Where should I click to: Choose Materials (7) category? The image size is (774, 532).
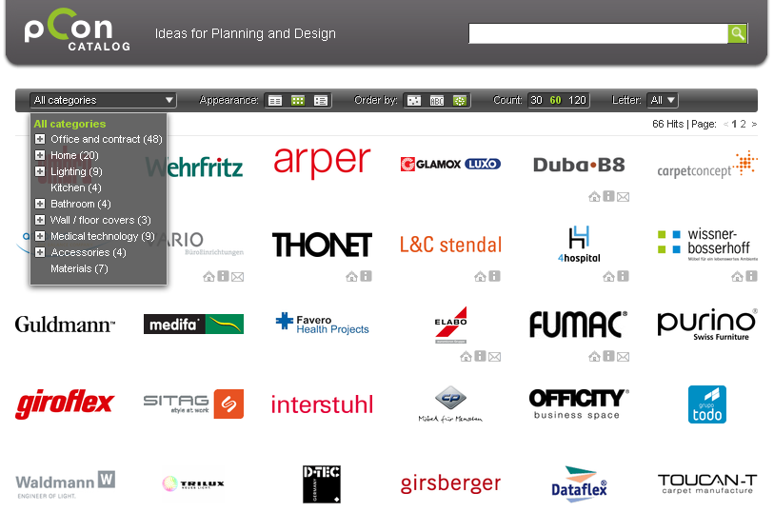point(79,269)
